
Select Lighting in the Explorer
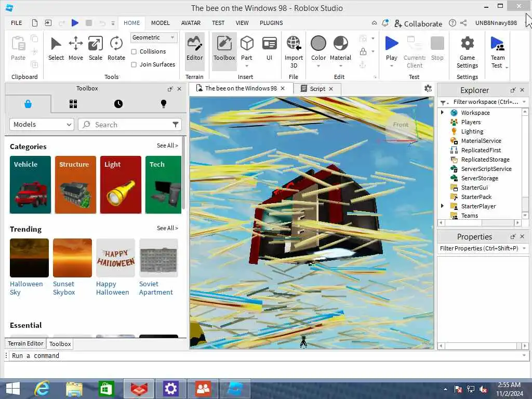(472, 131)
